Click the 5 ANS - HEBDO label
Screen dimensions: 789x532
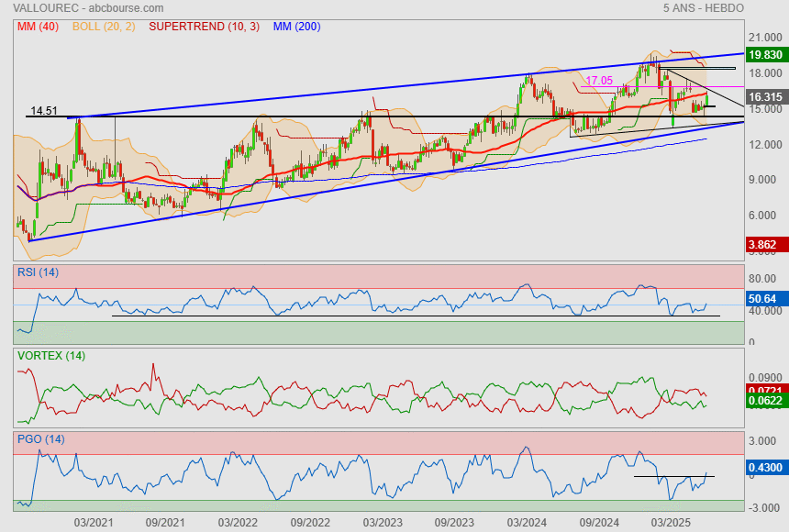(703, 8)
